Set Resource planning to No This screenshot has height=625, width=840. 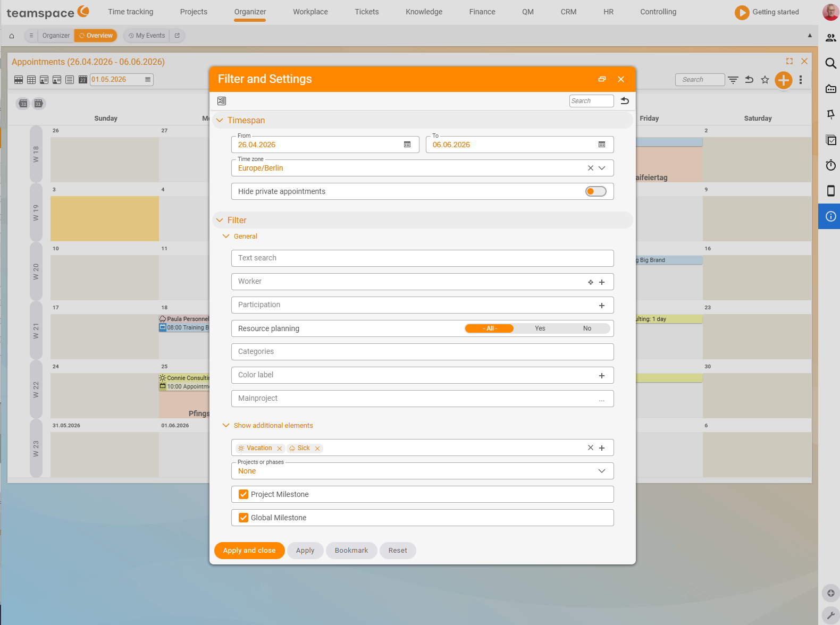tap(587, 328)
